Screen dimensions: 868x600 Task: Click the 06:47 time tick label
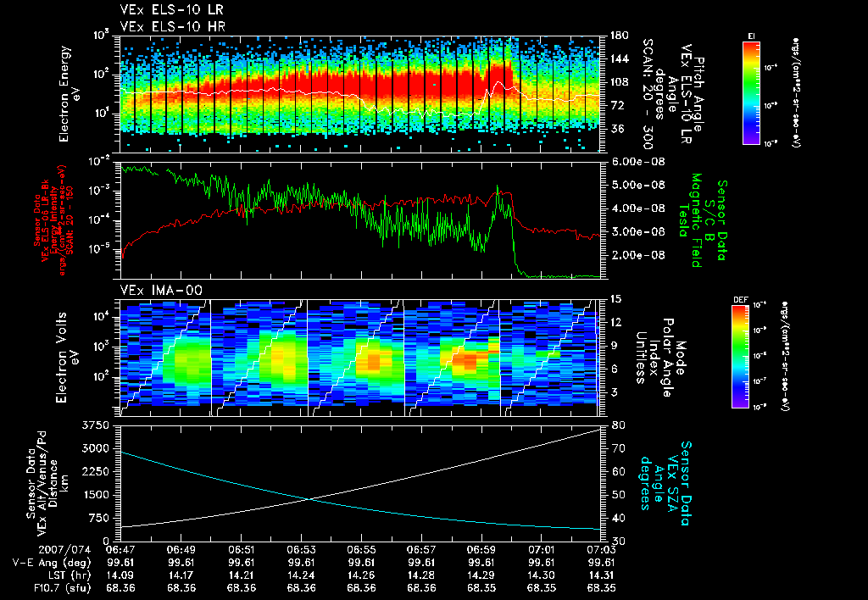[120, 550]
